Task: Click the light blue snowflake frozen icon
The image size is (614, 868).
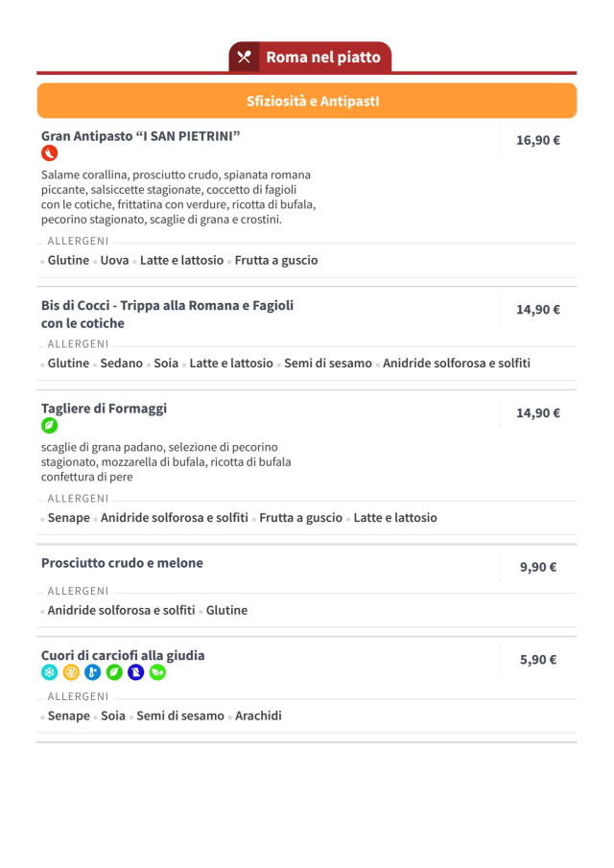Action: 49,673
